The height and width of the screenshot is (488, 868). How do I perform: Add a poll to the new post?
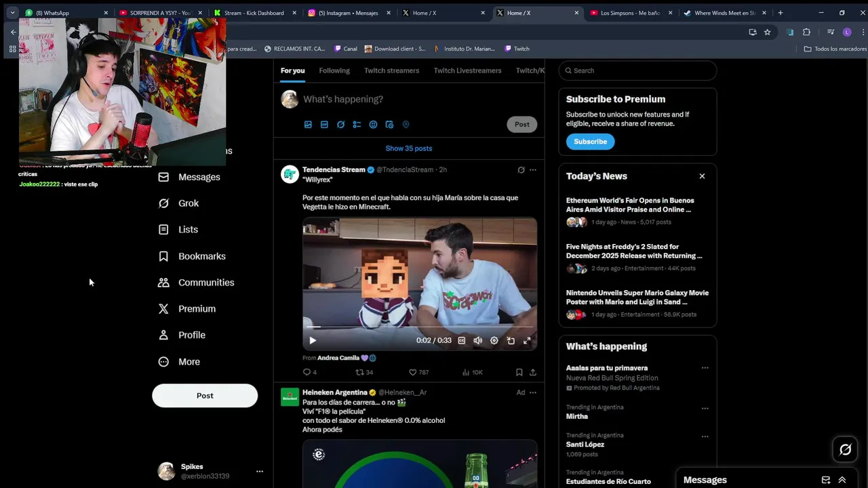click(357, 125)
